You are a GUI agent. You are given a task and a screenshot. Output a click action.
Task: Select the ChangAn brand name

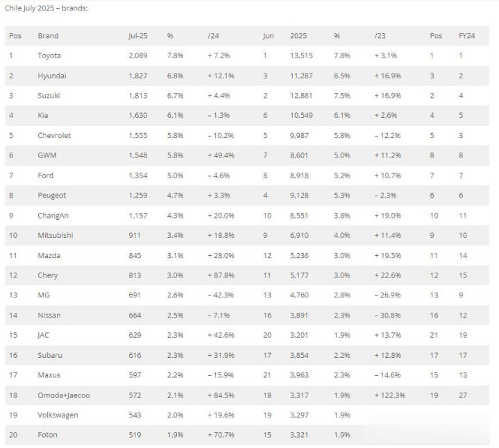[x=53, y=216]
